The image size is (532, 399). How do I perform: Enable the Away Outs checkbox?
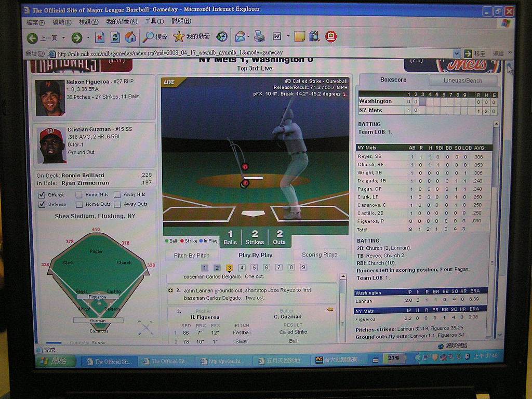[117, 204]
